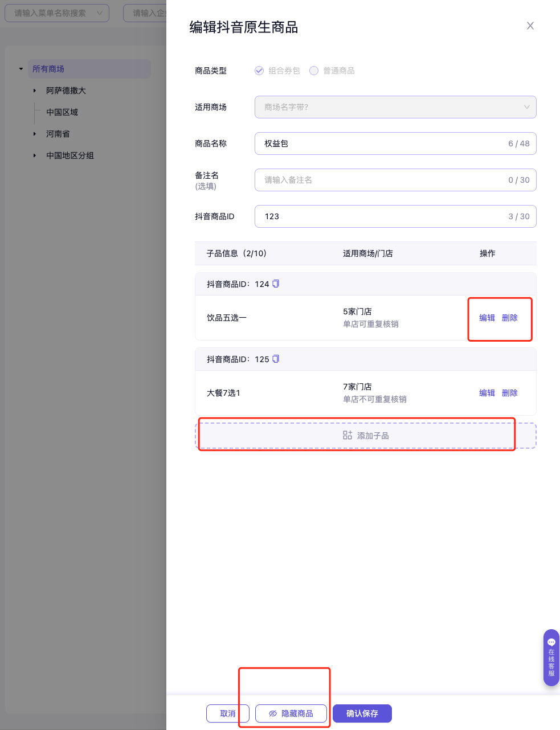Click 添加子品 to add sub-item
Screen dimensions: 560x730
point(366,436)
